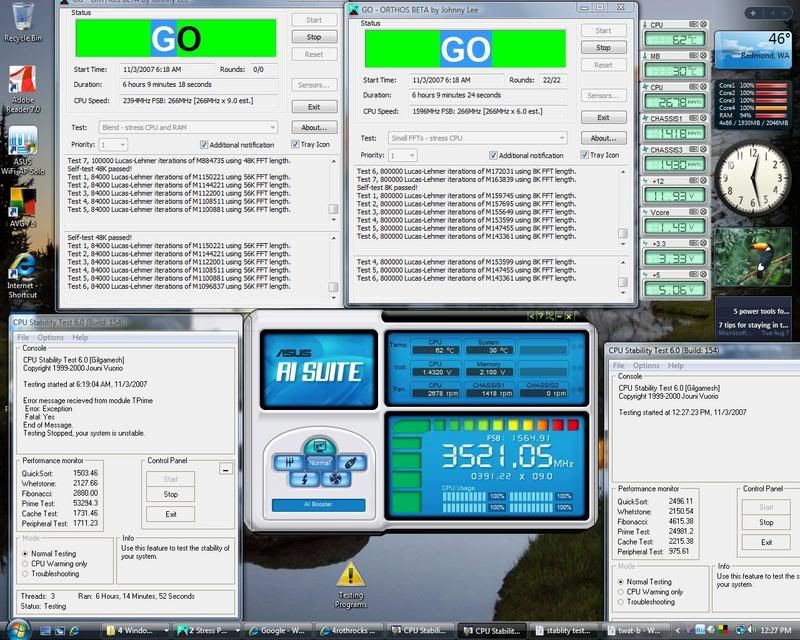Close the CHASSIS1 fan sensor panel
800x640 pixels.
pos(703,118)
